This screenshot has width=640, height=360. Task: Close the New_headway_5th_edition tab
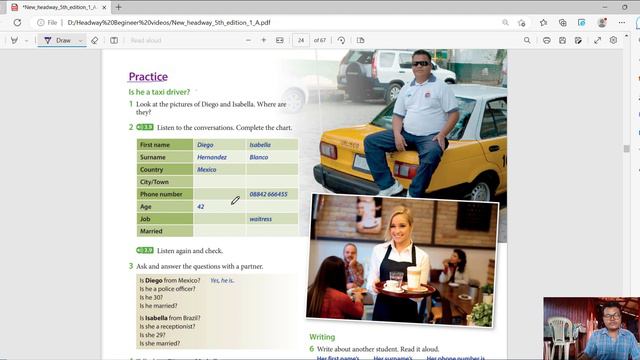[x=104, y=7]
